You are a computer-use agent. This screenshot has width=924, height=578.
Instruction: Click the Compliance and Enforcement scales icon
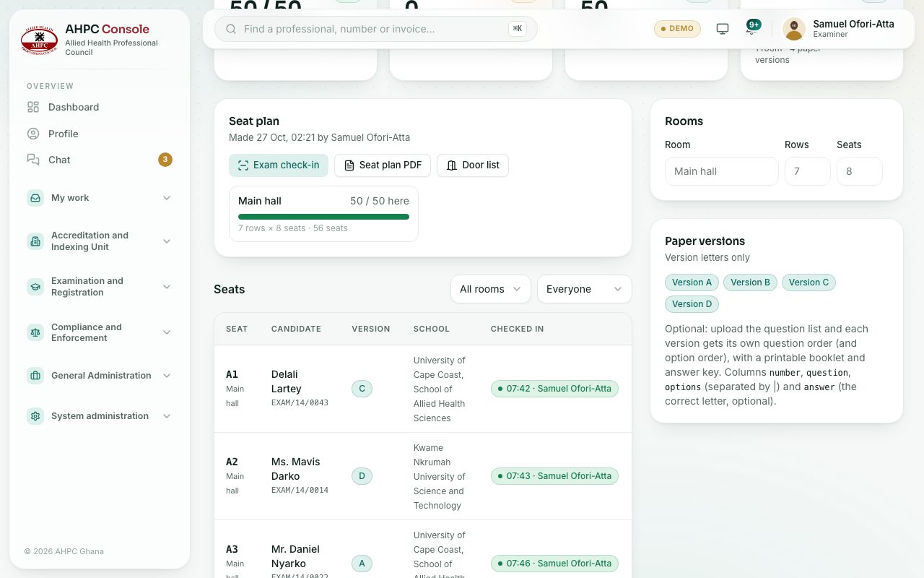(35, 332)
